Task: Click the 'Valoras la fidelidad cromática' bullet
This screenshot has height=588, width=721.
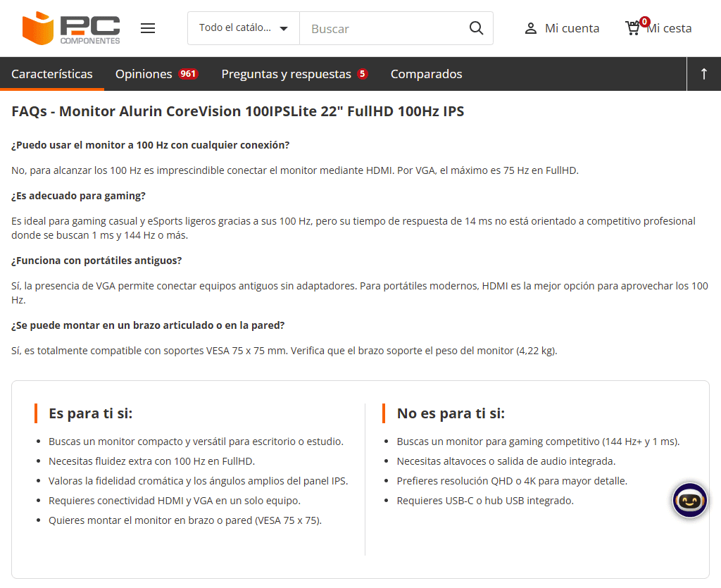Action: (198, 481)
